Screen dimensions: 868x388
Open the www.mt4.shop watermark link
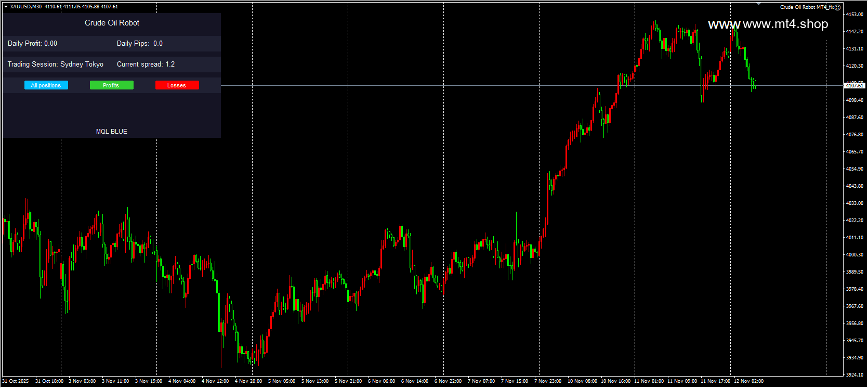768,24
